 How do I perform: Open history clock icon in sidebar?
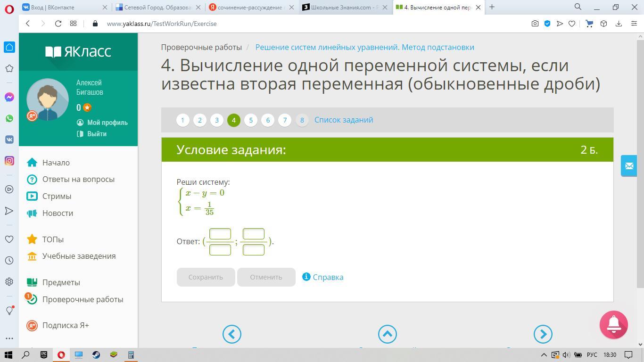[9, 260]
